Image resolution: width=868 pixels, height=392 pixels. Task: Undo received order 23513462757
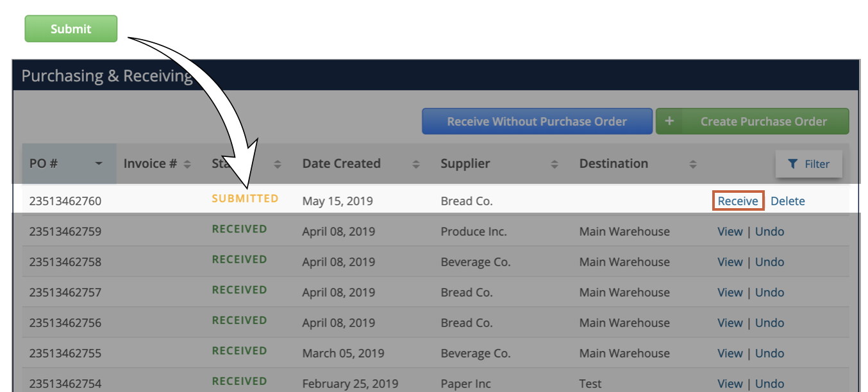(769, 292)
